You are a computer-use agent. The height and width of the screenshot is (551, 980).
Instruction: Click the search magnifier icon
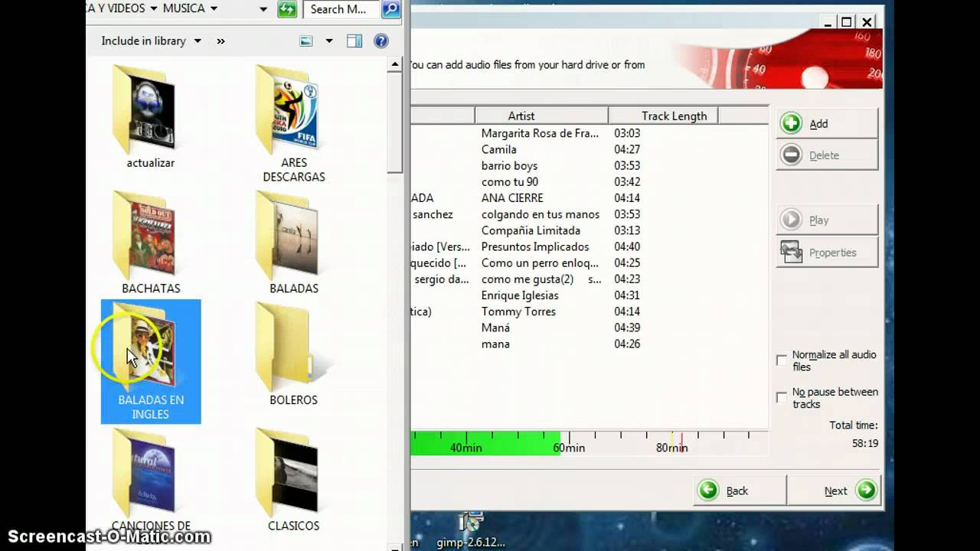(x=390, y=9)
